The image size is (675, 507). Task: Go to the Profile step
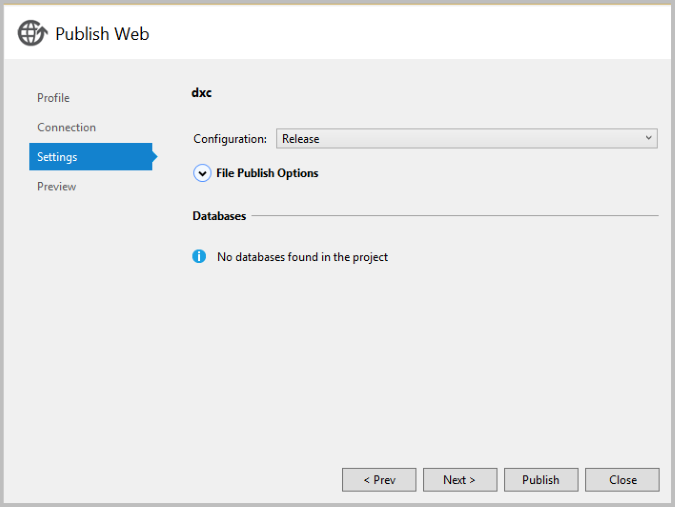coord(53,98)
